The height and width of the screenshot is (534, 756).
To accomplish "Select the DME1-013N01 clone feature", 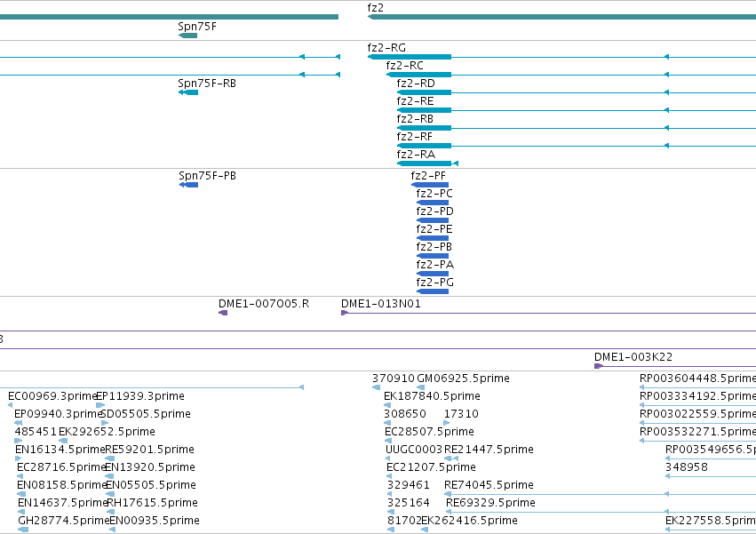I will pyautogui.click(x=549, y=313).
